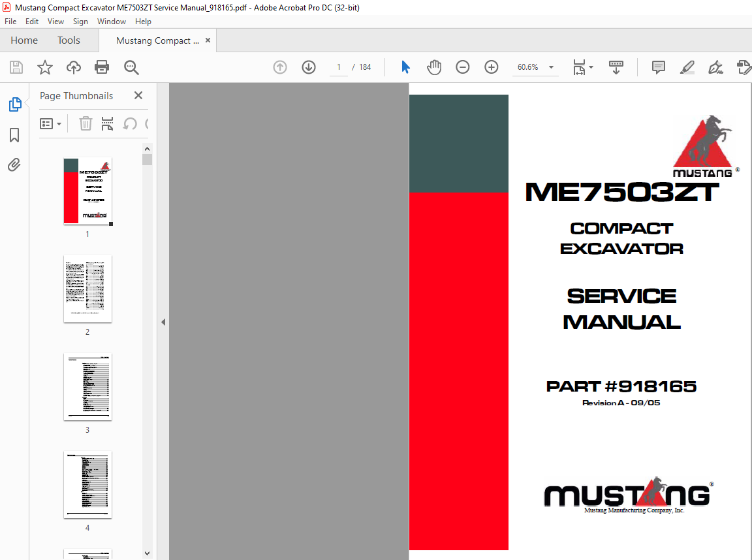Open the find text magnifier
This screenshot has height=560, width=752.
point(131,68)
